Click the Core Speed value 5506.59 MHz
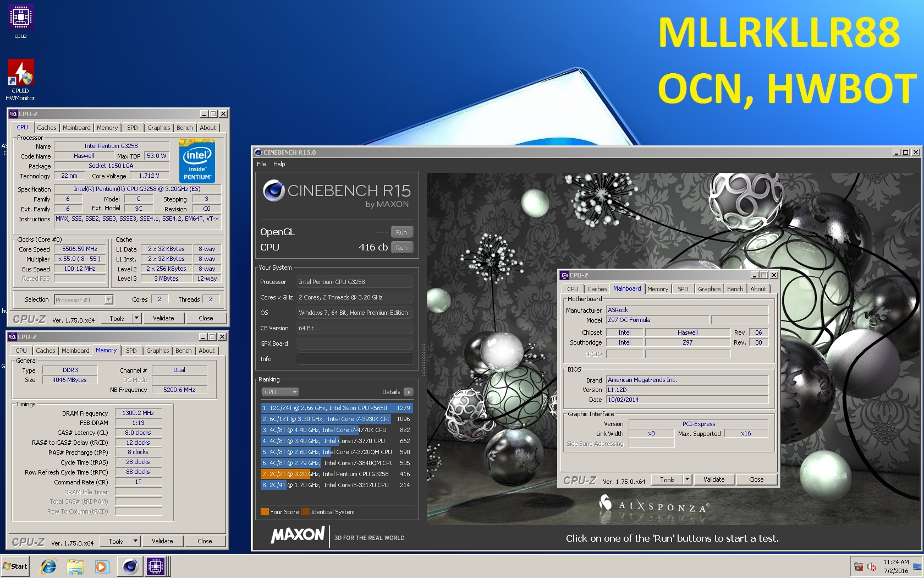Viewport: 924px width, 578px height. point(80,249)
